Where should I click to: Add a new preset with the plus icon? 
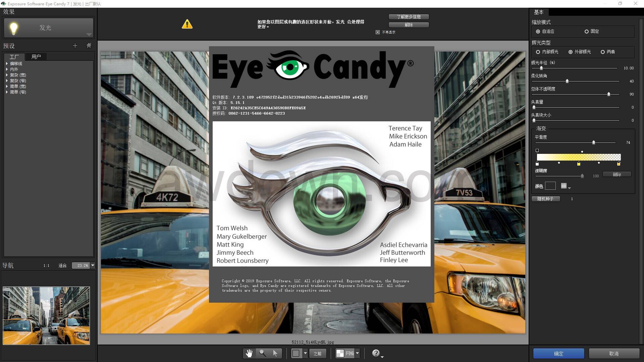[x=75, y=46]
